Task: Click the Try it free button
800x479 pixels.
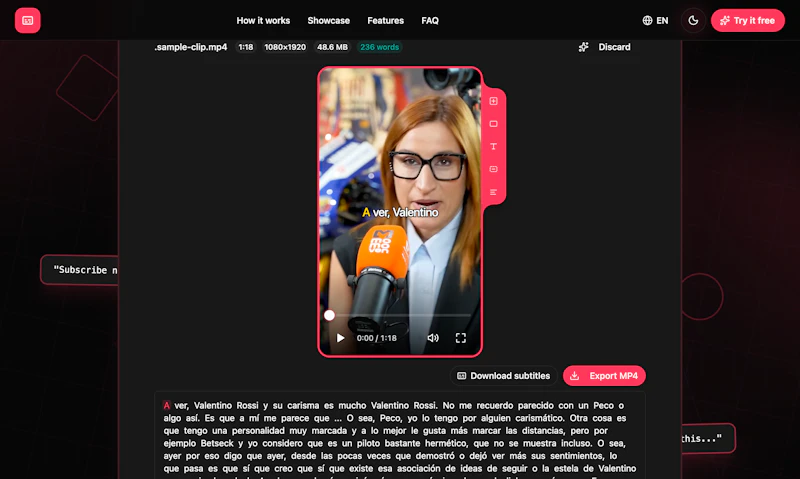Action: [x=747, y=20]
